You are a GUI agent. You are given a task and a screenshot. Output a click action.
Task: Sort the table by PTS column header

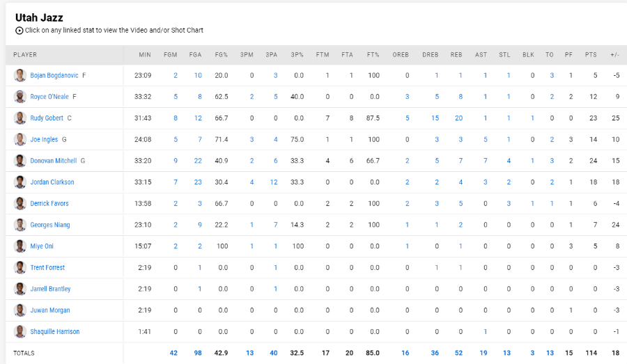point(591,55)
